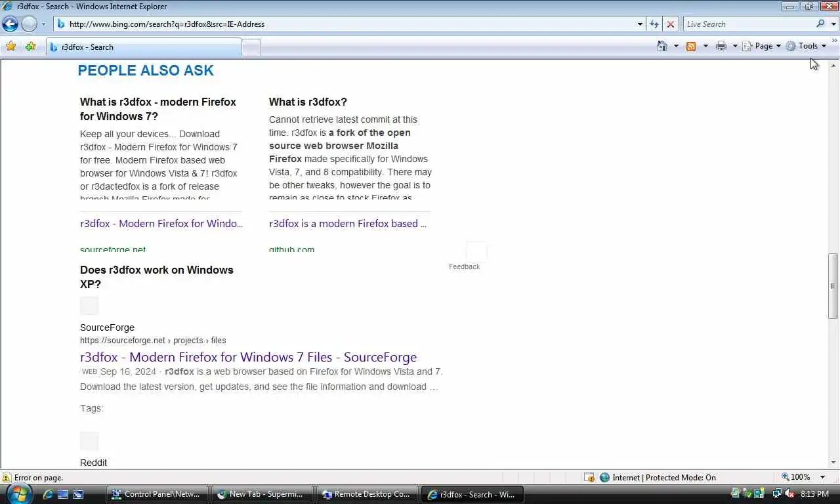Refresh the page with the Refresh icon
The image size is (840, 504).
(x=654, y=24)
